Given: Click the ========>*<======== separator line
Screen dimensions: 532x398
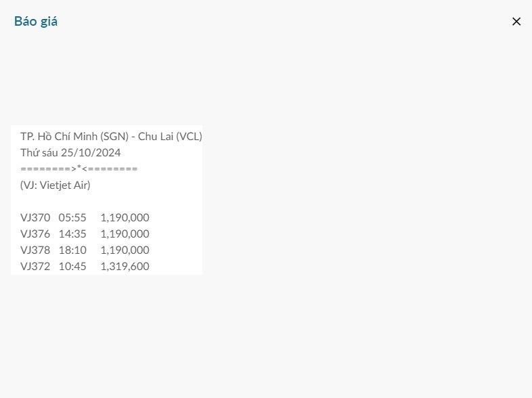Looking at the screenshot, I should point(79,169).
